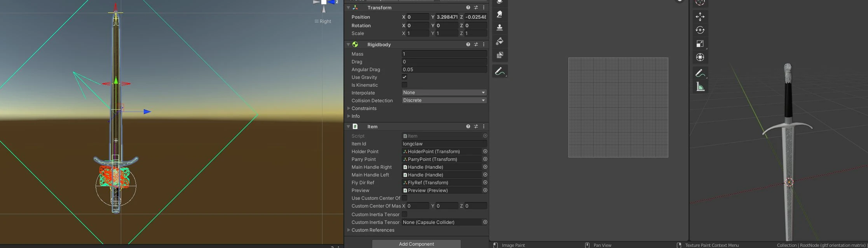Click the Mass input field

444,54
